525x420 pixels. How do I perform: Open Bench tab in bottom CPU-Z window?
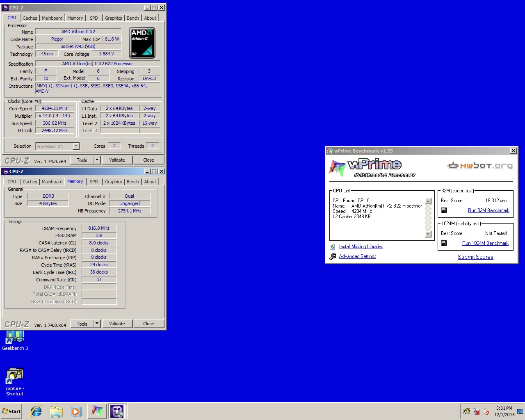tap(132, 182)
